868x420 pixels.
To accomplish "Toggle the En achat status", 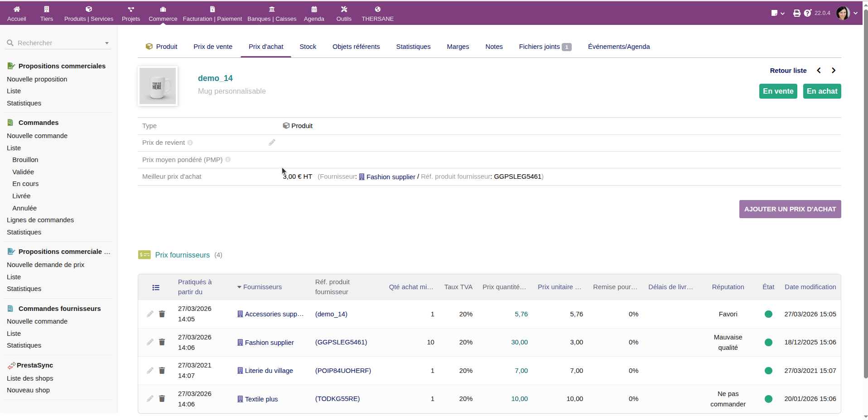I will click(822, 91).
